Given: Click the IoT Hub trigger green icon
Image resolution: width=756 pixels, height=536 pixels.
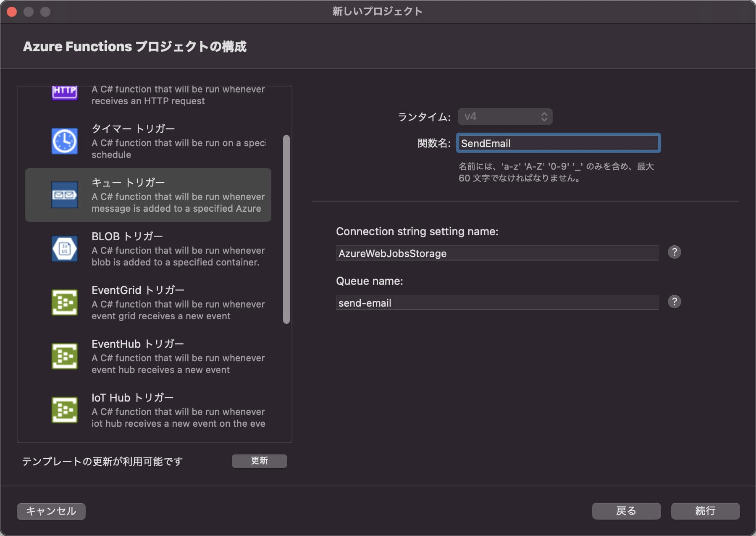Looking at the screenshot, I should tap(65, 410).
